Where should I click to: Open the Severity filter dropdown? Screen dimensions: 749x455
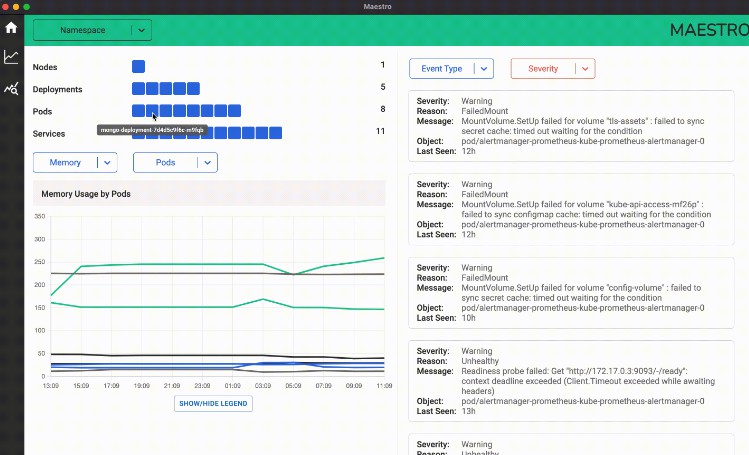pos(552,69)
